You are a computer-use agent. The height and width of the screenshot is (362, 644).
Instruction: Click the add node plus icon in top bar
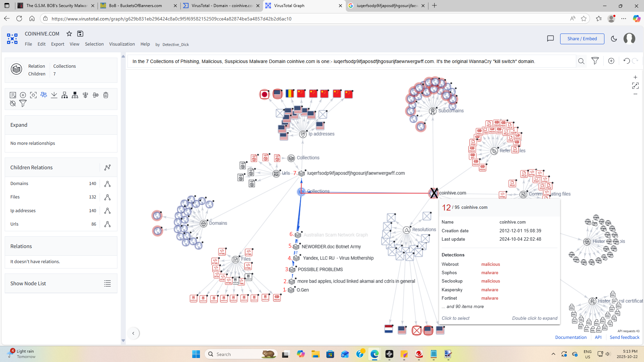point(611,61)
